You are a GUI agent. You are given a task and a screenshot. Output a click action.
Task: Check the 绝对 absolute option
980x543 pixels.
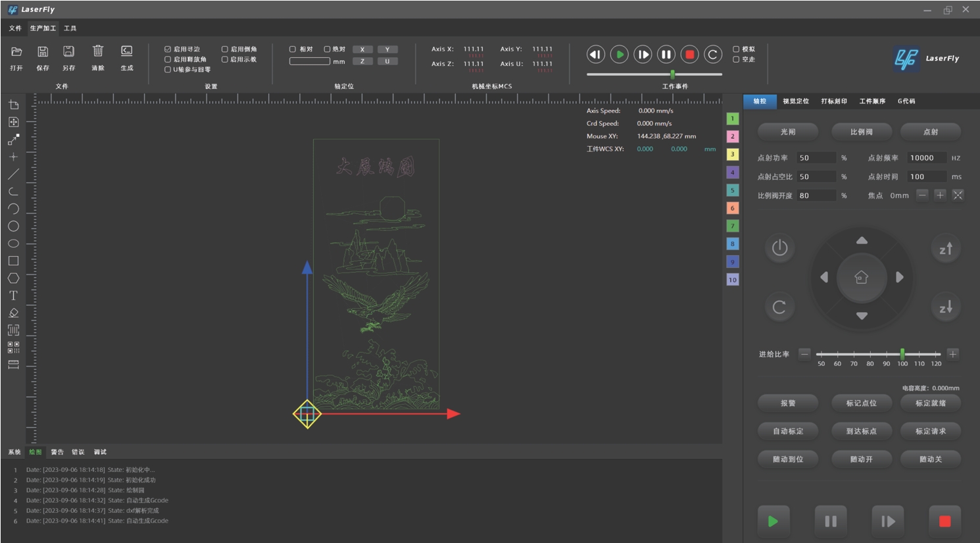coord(327,49)
